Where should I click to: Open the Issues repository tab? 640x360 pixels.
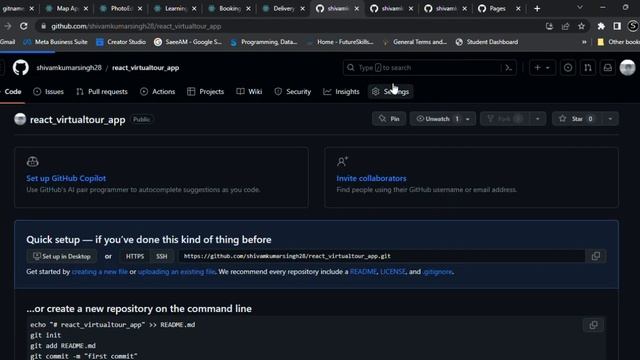tap(49, 91)
